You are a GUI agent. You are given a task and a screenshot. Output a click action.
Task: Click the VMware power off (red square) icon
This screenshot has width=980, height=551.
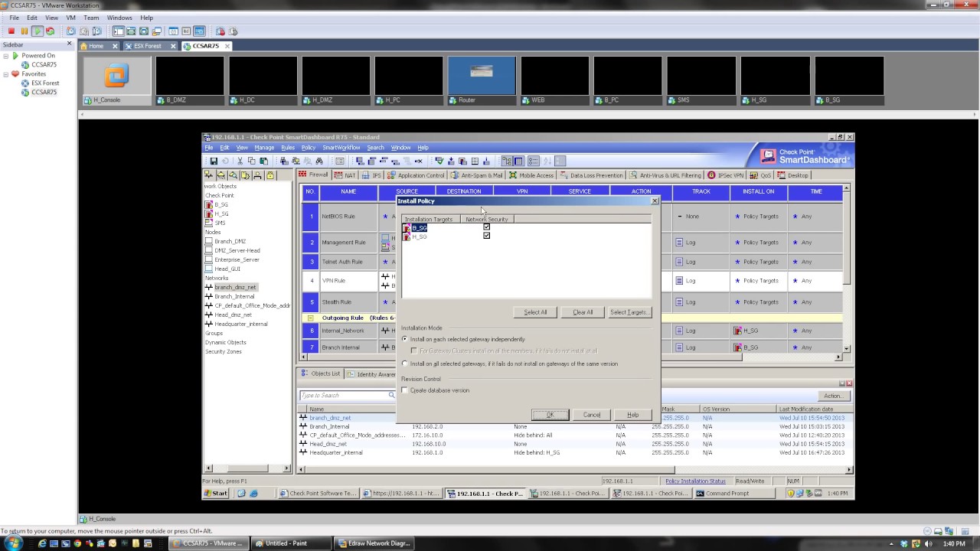click(11, 31)
